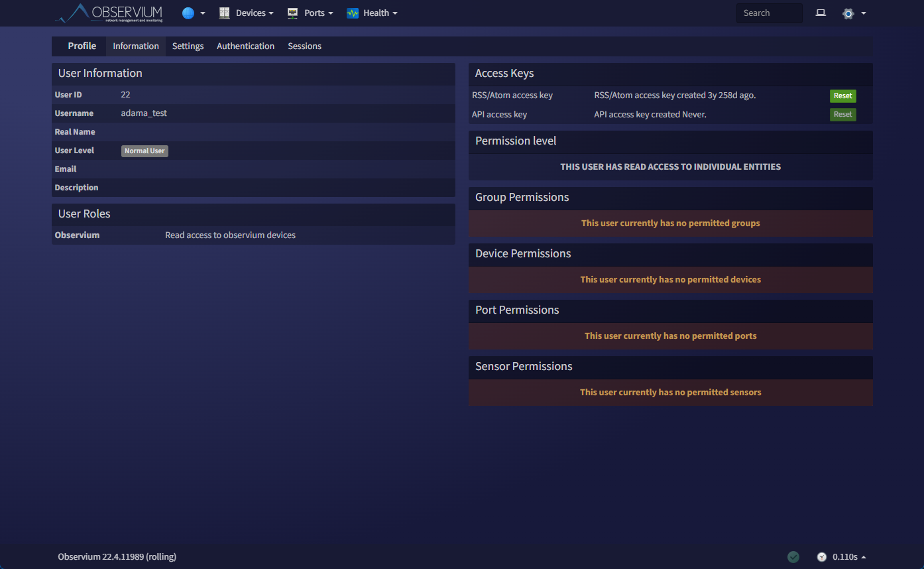Open the Authentication tab
The height and width of the screenshot is (569, 924).
click(245, 46)
